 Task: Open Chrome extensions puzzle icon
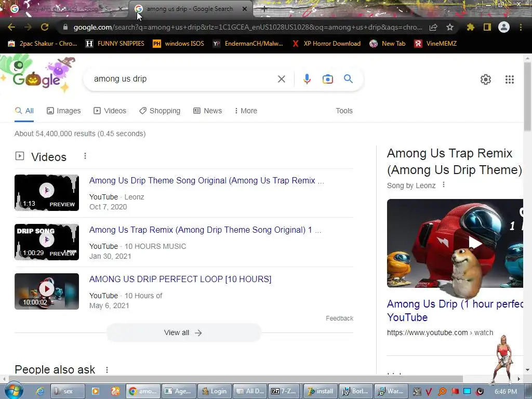click(x=471, y=27)
